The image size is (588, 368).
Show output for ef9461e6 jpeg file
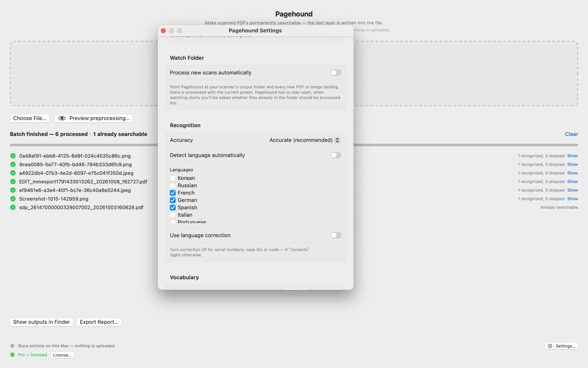(572, 190)
